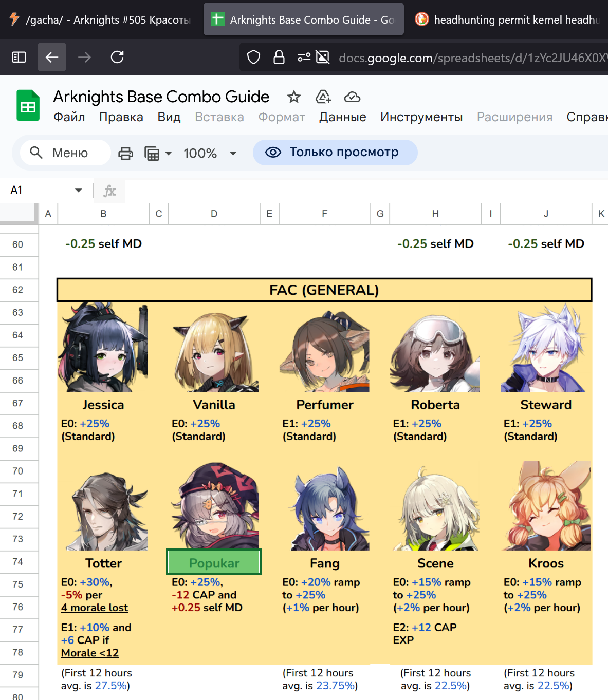This screenshot has width=608, height=700.
Task: Click the blocked autoplay icon in address bar
Action: point(323,57)
